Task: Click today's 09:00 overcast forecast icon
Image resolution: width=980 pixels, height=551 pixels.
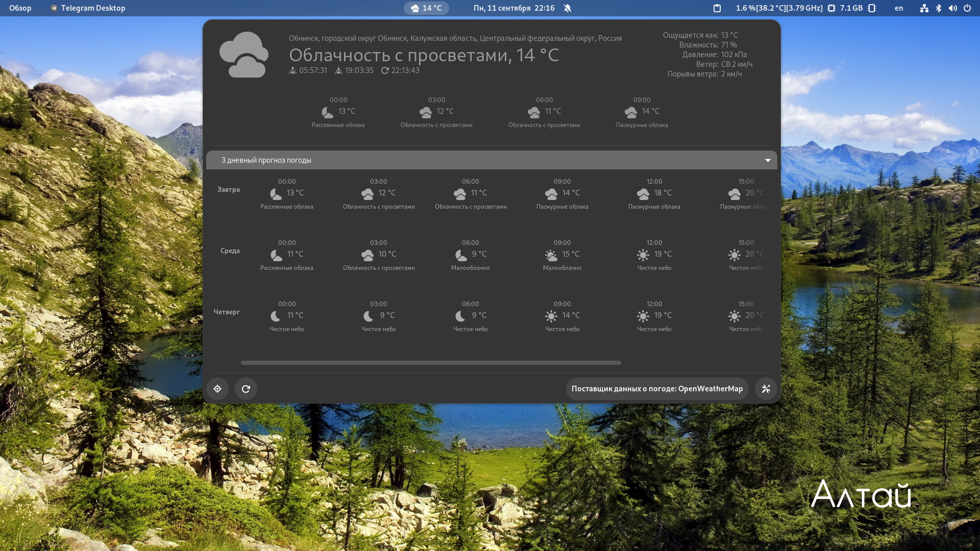Action: coord(631,112)
